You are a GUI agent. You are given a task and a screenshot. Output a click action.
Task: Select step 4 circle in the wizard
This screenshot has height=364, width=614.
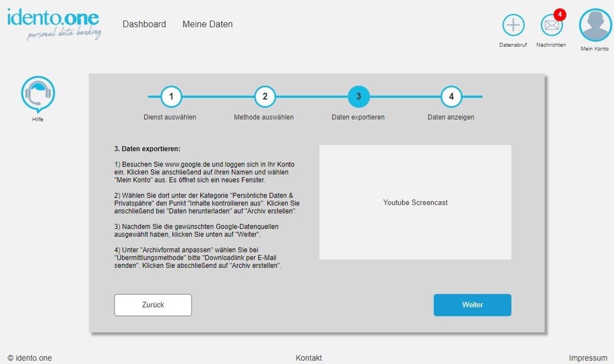[451, 97]
